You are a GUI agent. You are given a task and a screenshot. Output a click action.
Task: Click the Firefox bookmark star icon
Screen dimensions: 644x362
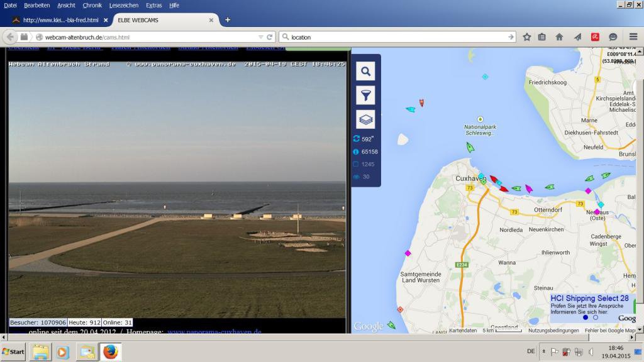point(527,37)
